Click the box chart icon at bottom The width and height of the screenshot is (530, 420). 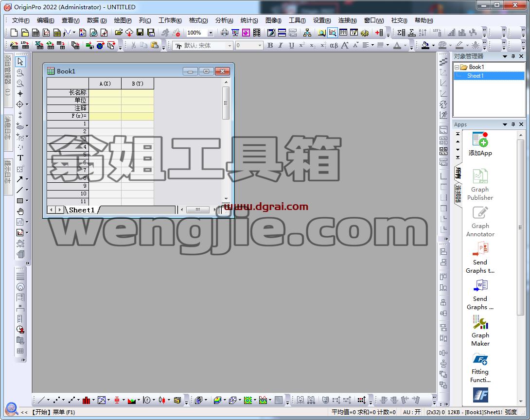(117, 400)
